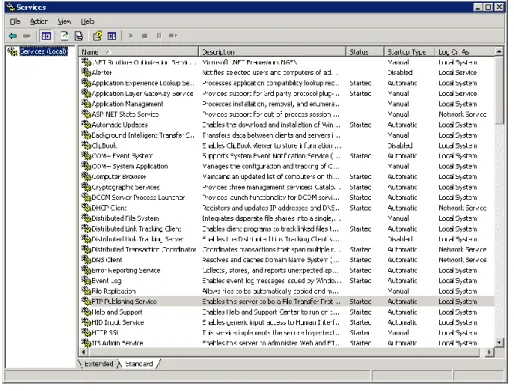Open the Help toolbar icon
The image size is (514, 391).
(97, 36)
